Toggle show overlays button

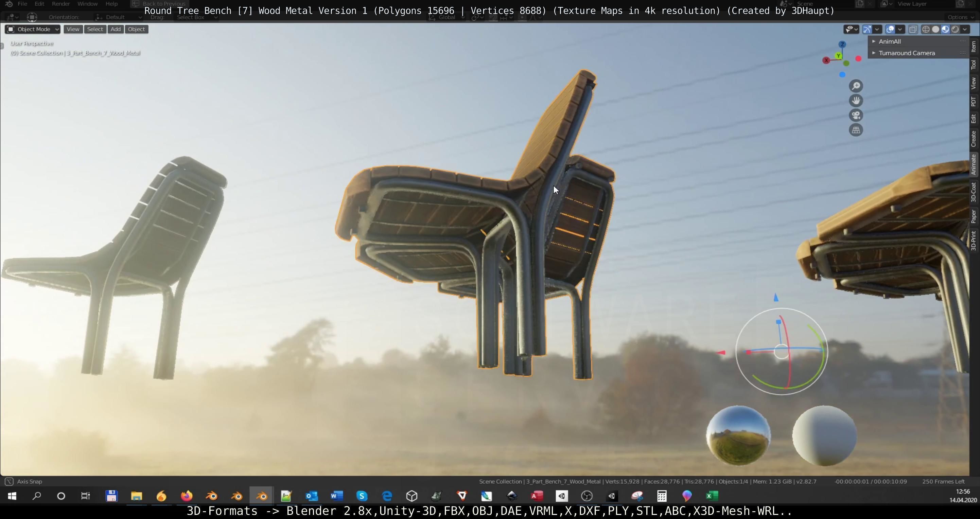pyautogui.click(x=890, y=29)
